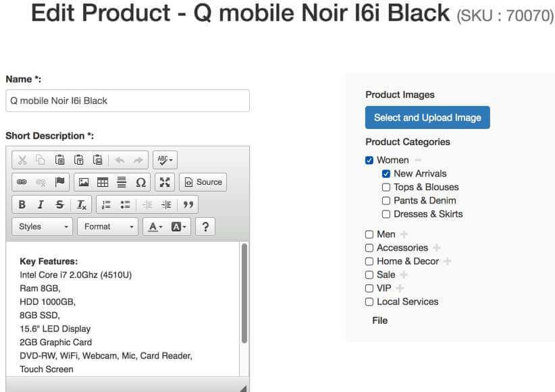The height and width of the screenshot is (392, 555).
Task: Open the spell check ABC menu
Action: pyautogui.click(x=165, y=160)
